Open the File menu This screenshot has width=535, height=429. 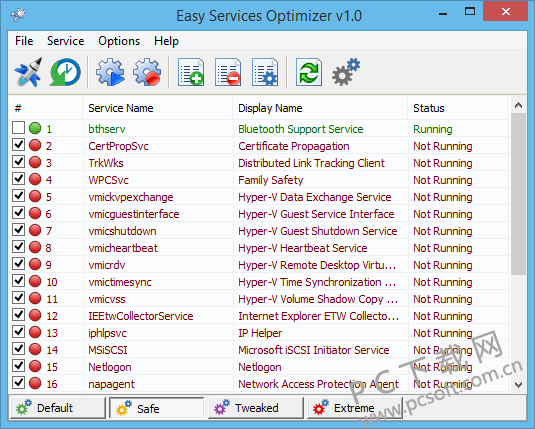[24, 41]
